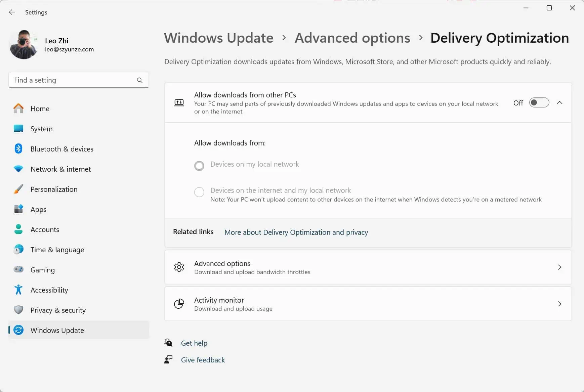Screen dimensions: 584x392
Task: Select the Personalization paintbrush icon
Action: coord(18,189)
